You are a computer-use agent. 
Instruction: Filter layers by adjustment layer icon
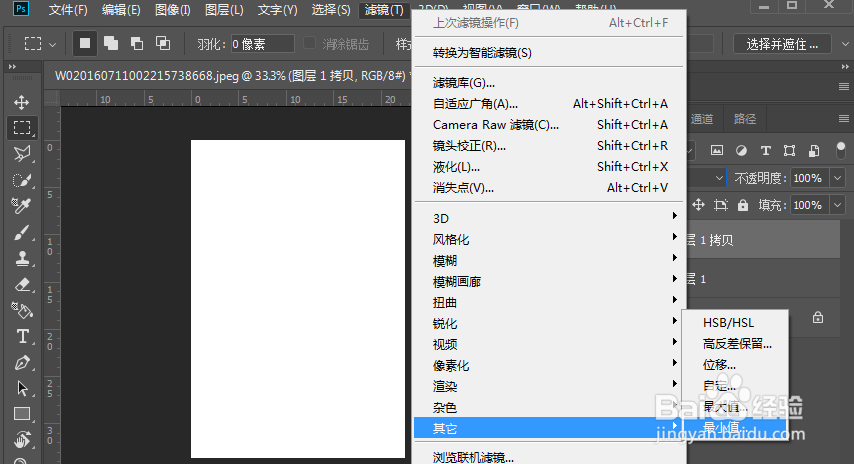coord(741,151)
